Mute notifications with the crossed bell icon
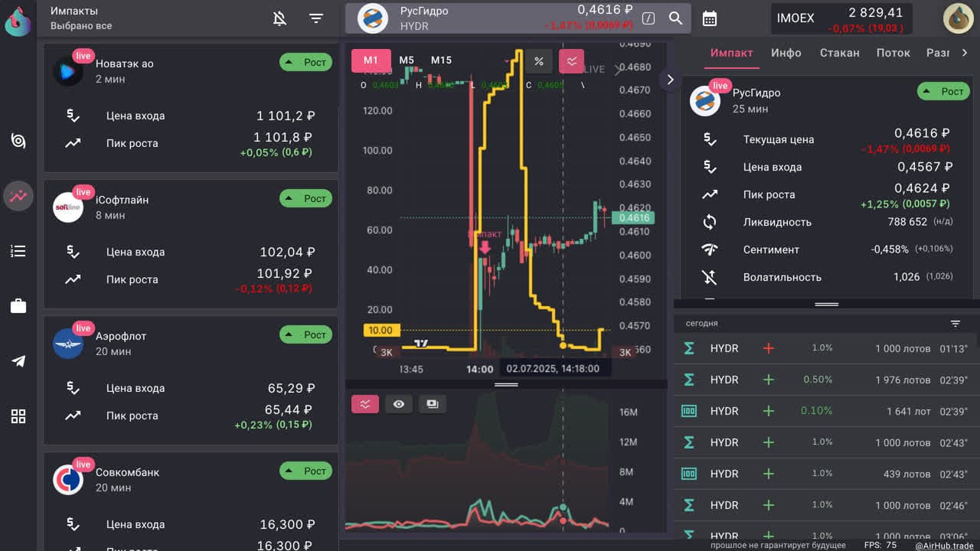The height and width of the screenshot is (551, 980). (x=280, y=18)
